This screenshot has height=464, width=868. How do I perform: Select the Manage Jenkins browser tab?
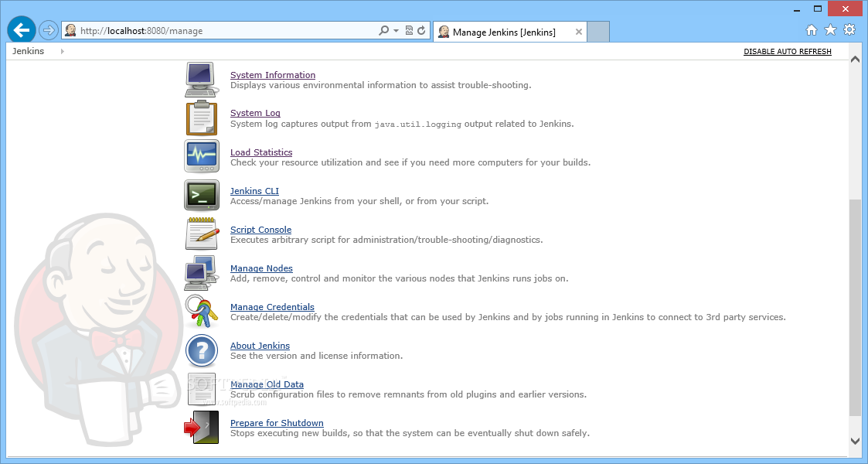pos(509,32)
